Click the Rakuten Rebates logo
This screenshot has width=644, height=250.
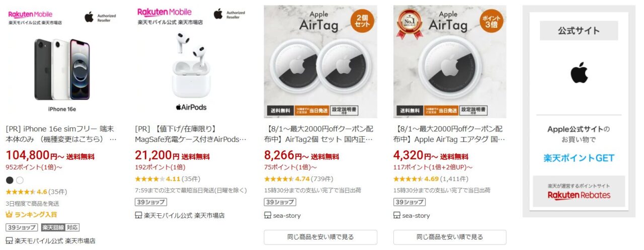click(x=579, y=195)
